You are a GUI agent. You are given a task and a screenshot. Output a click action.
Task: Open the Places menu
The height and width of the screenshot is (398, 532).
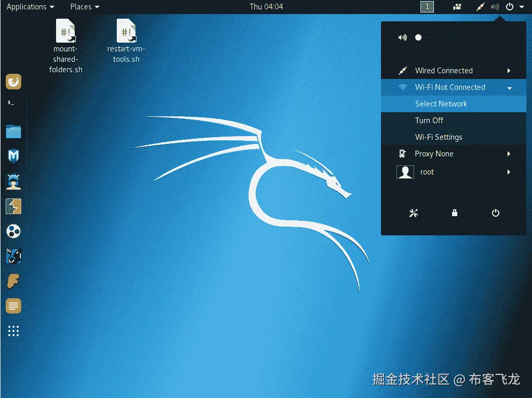(x=85, y=6)
